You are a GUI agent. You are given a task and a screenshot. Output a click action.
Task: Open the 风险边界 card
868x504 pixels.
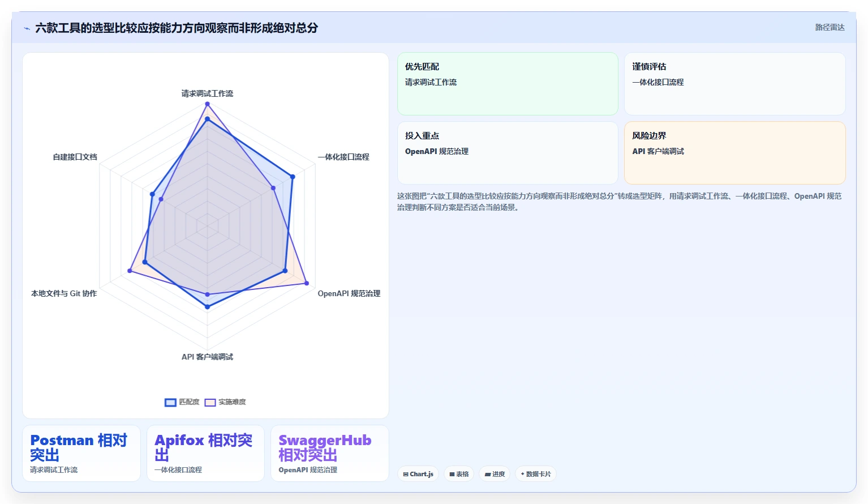734,153
